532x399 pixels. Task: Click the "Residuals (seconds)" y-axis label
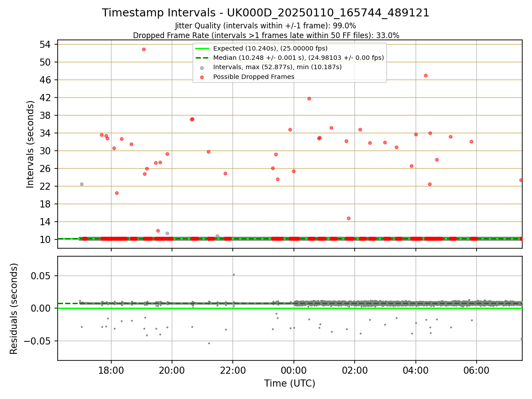[14, 309]
